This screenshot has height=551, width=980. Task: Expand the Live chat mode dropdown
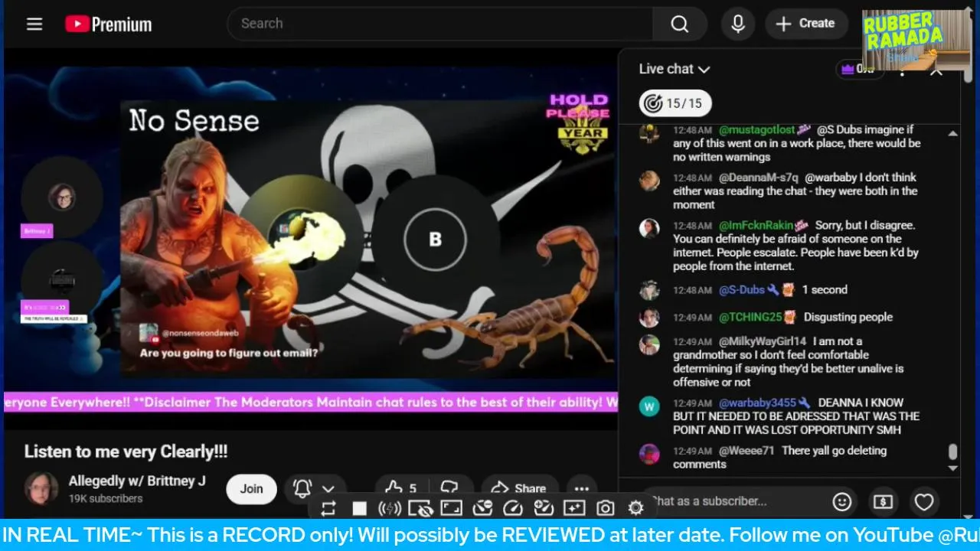[675, 69]
